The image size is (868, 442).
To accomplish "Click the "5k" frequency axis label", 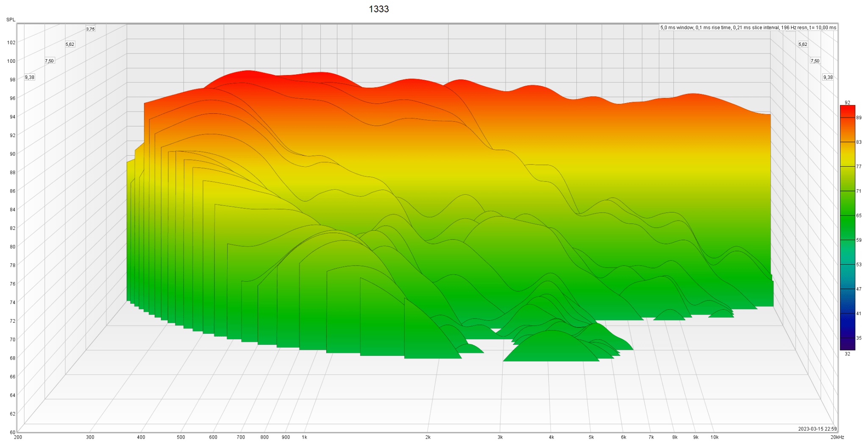I will (x=591, y=437).
